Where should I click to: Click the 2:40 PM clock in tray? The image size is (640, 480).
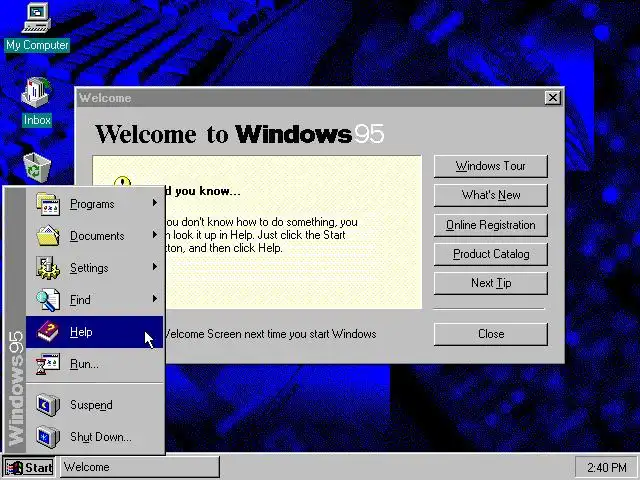pos(606,467)
